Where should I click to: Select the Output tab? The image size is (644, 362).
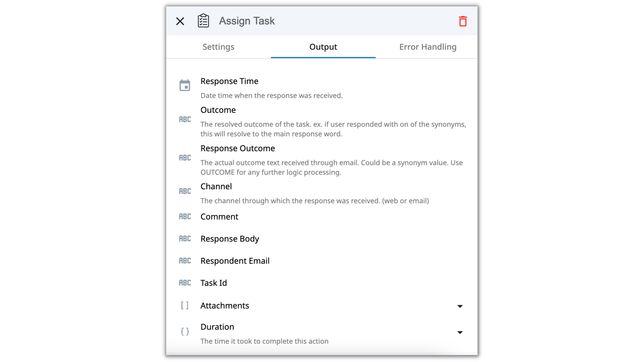pos(323,47)
